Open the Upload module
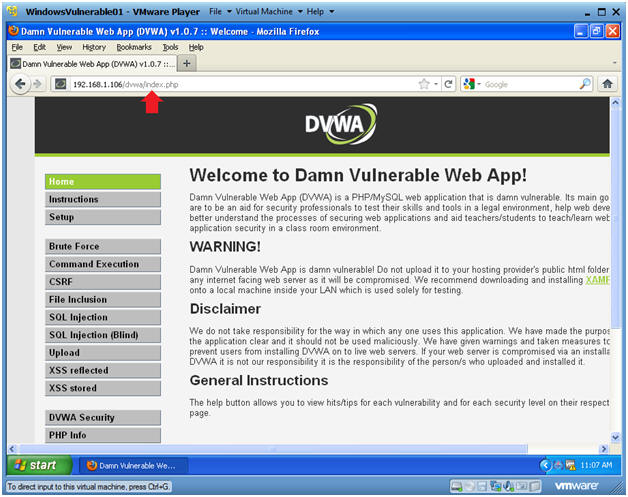The image size is (628, 497). tap(103, 353)
